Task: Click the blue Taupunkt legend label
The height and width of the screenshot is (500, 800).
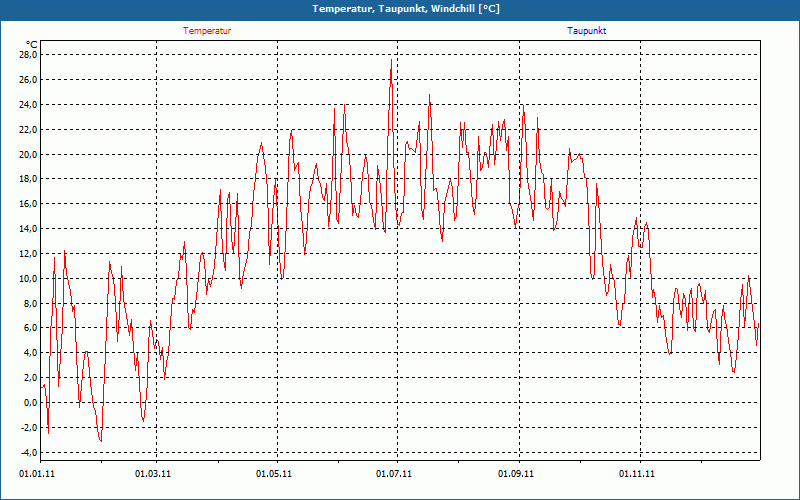Action: point(587,31)
